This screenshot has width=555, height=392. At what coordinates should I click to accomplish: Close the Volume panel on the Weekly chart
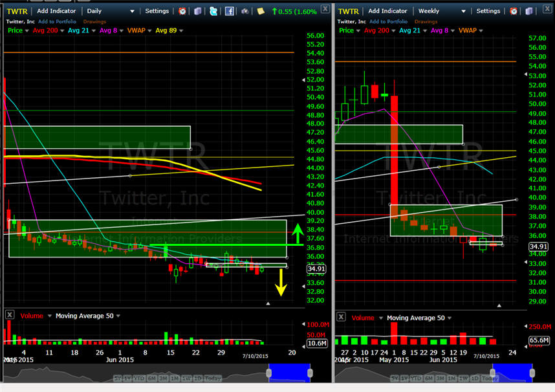point(341,318)
